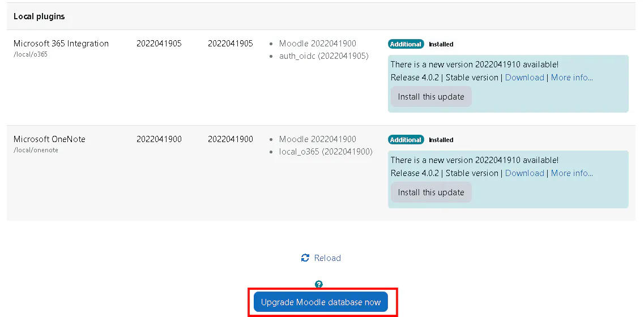Click Installed status in Microsoft OneNote row
The image size is (644, 317).
(441, 140)
